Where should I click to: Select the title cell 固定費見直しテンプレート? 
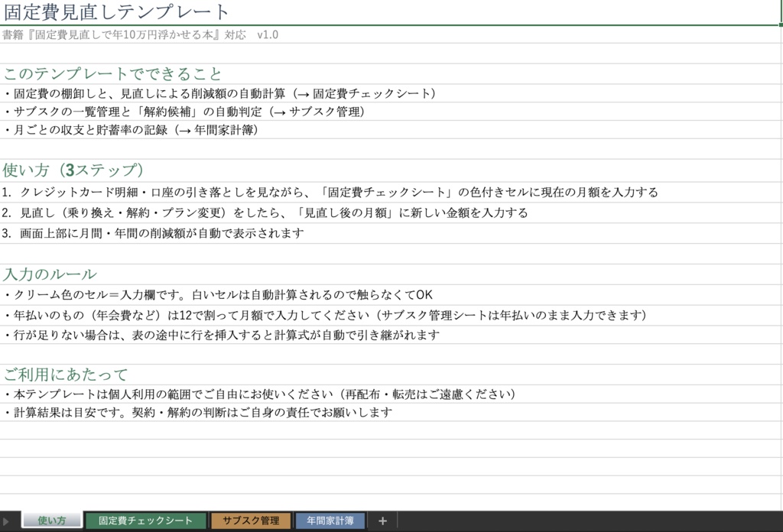point(116,12)
